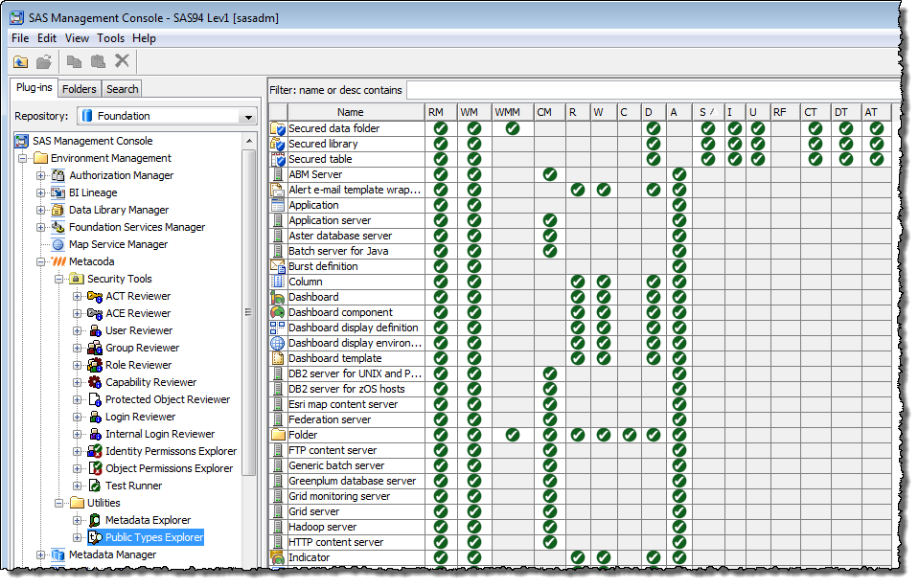Sort by the RM column header
The width and height of the screenshot is (919, 588).
[441, 112]
